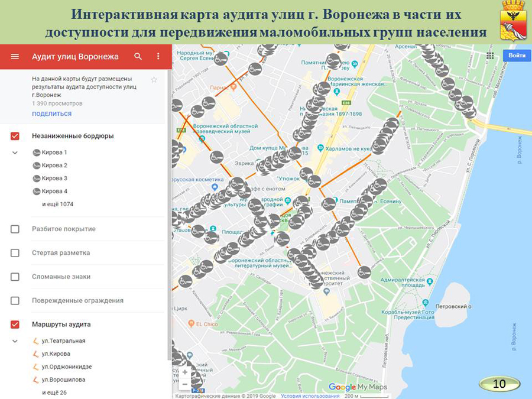Select the ул.Театральная route
532x399 pixels.
point(63,341)
